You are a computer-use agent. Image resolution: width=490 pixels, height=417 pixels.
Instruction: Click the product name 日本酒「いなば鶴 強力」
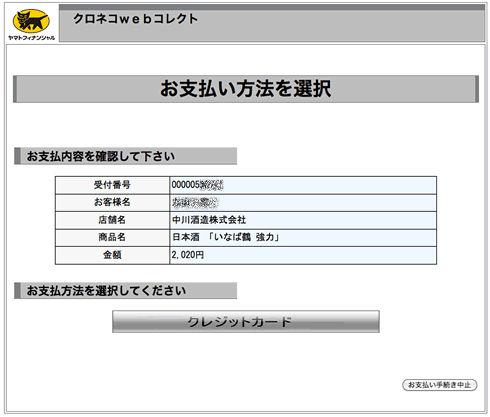coord(226,237)
